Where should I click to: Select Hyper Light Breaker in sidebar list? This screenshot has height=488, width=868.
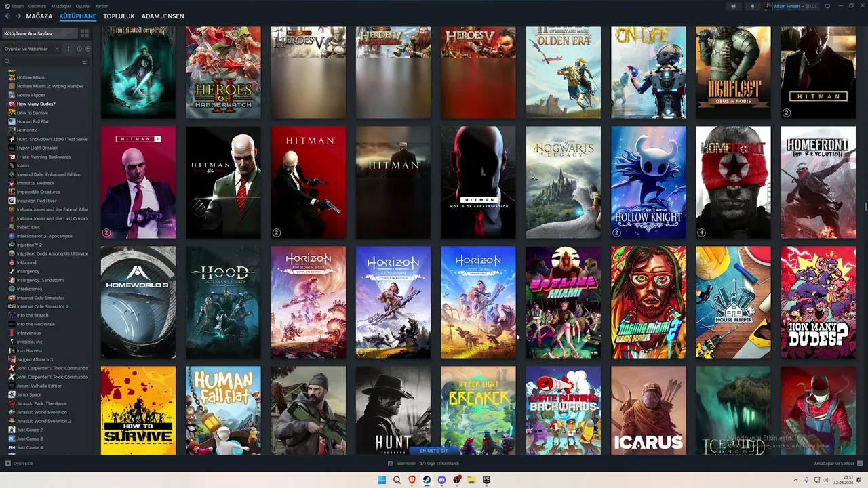(x=37, y=148)
